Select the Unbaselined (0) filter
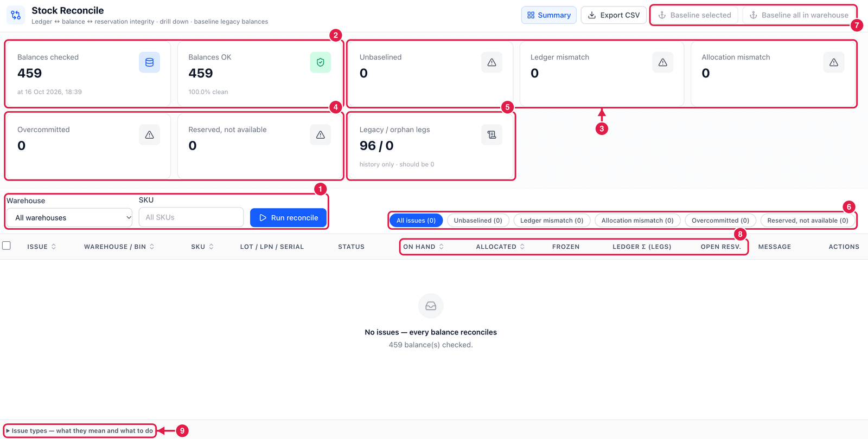The height and width of the screenshot is (439, 868). 478,221
